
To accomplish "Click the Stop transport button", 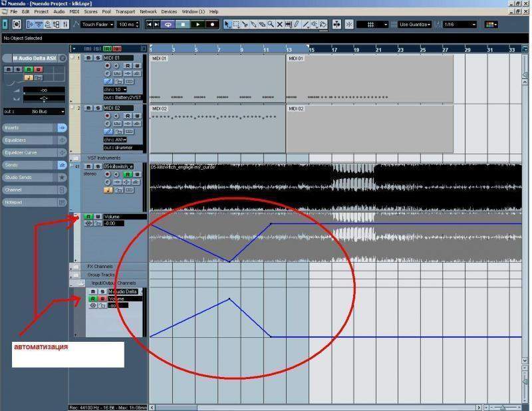I will tap(182, 25).
